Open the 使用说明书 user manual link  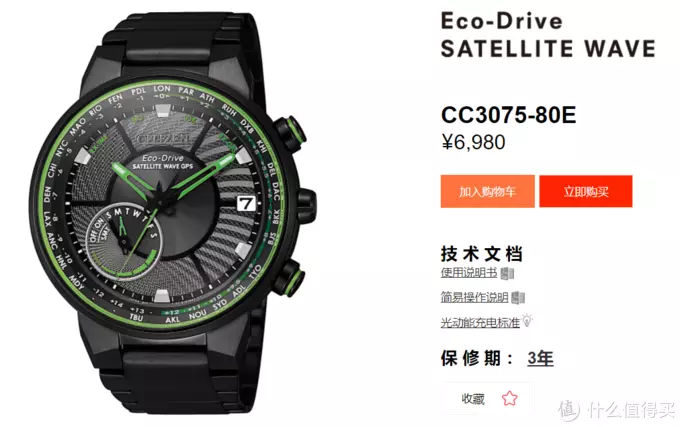tap(469, 273)
